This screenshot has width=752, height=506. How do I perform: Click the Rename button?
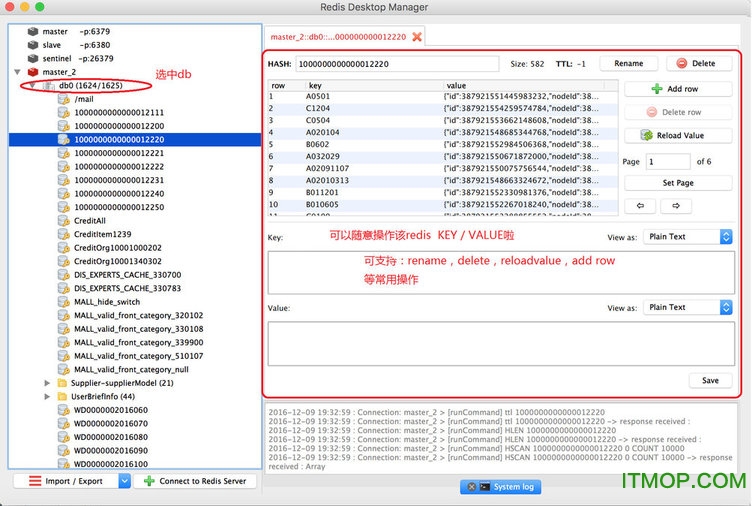coord(629,63)
